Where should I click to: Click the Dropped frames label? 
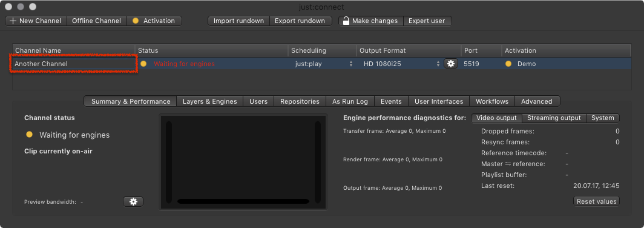(x=508, y=132)
